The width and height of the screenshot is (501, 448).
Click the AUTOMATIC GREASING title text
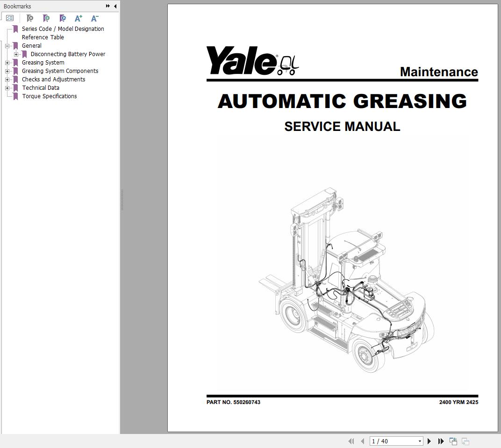tap(342, 101)
